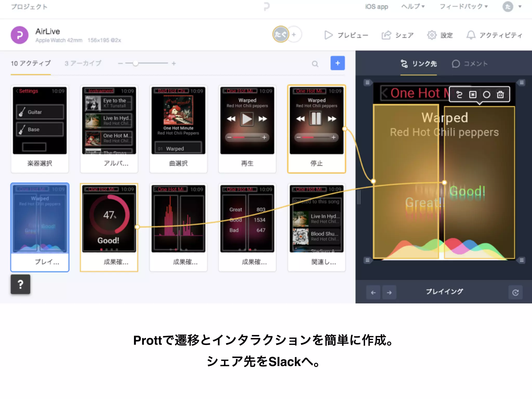Image resolution: width=532 pixels, height=399 pixels.
Task: Select the left yellow hotspot region
Action: pyautogui.click(x=406, y=181)
